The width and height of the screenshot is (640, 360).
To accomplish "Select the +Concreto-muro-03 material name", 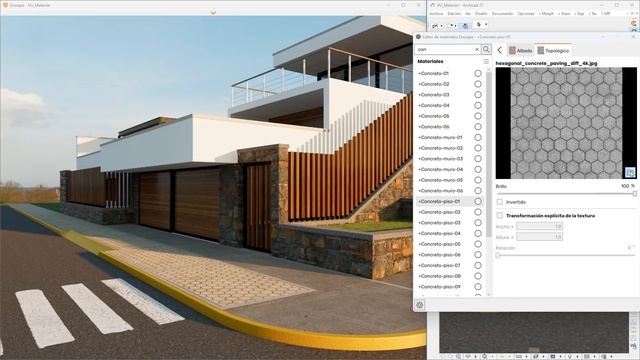I will coord(440,159).
